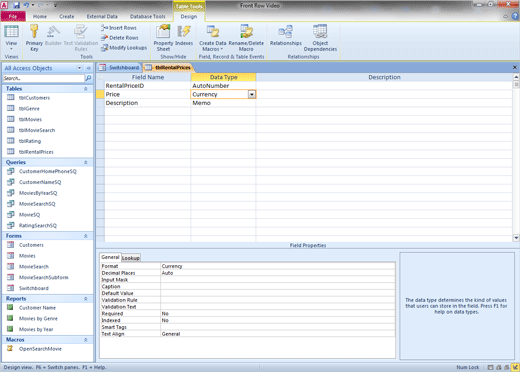The width and height of the screenshot is (520, 372).
Task: Collapse the Queries group
Action: (86, 162)
